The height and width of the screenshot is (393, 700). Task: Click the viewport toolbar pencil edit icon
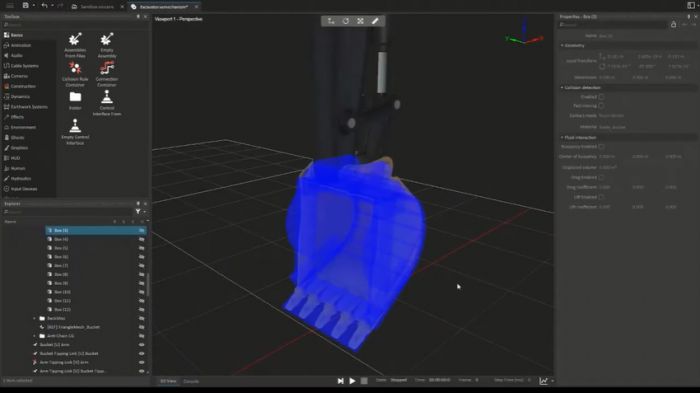pos(375,21)
